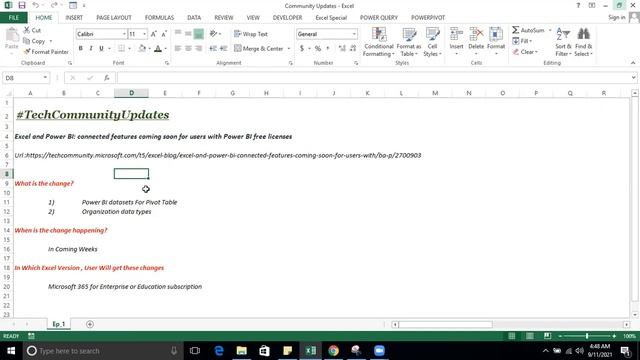Screen dimensions: 640x360
Task: Toggle Underline formatting
Action: click(101, 49)
